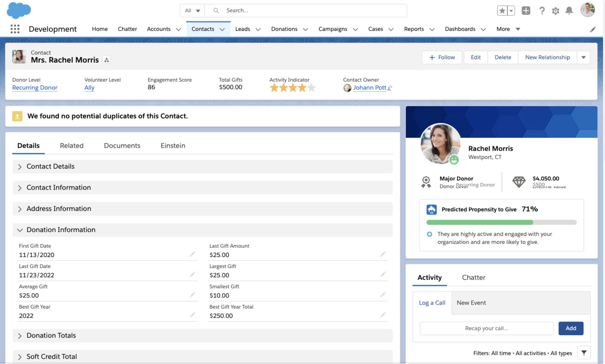Image resolution: width=605 pixels, height=364 pixels.
Task: Create a record with the global plus icon
Action: tap(526, 11)
